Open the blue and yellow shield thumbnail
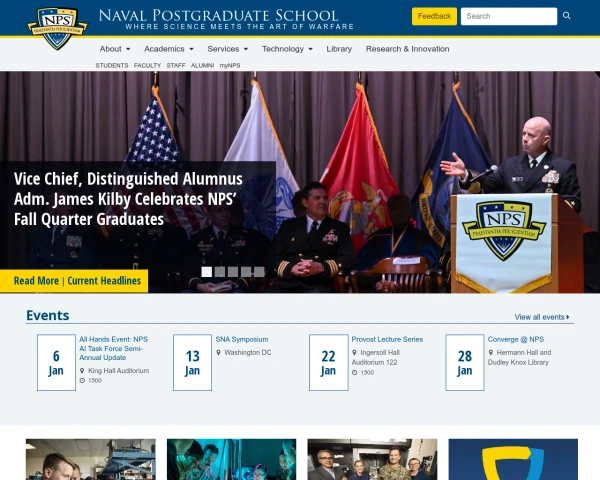The image size is (600, 480). pyautogui.click(x=513, y=459)
